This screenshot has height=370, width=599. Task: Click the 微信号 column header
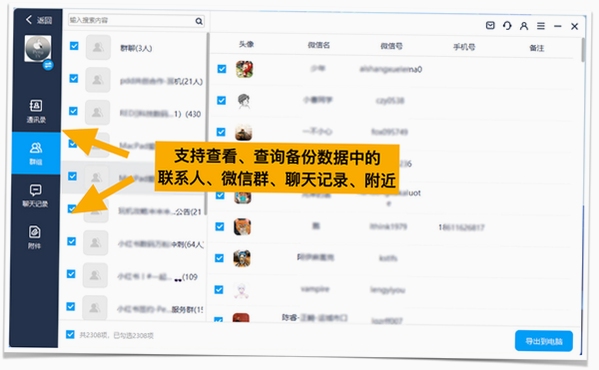391,46
